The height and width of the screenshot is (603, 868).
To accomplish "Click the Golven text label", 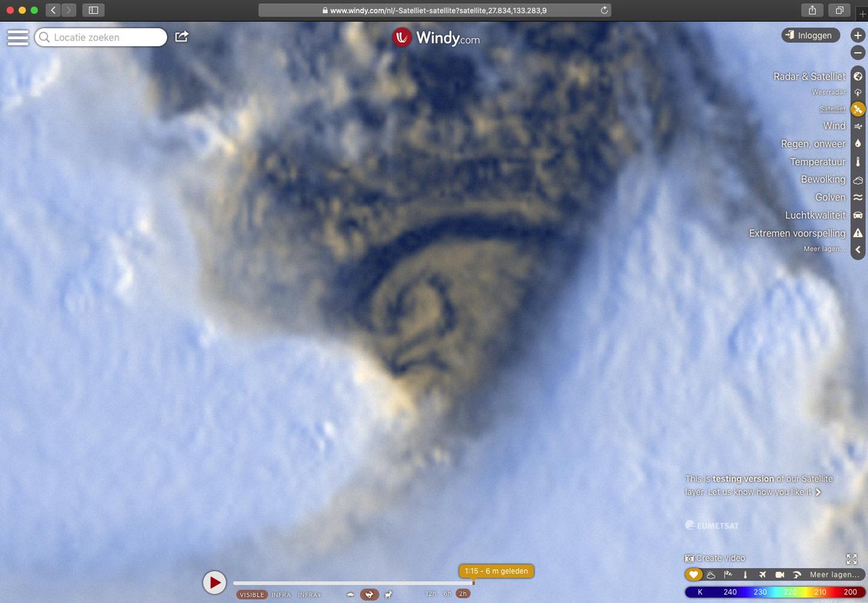I will (830, 197).
